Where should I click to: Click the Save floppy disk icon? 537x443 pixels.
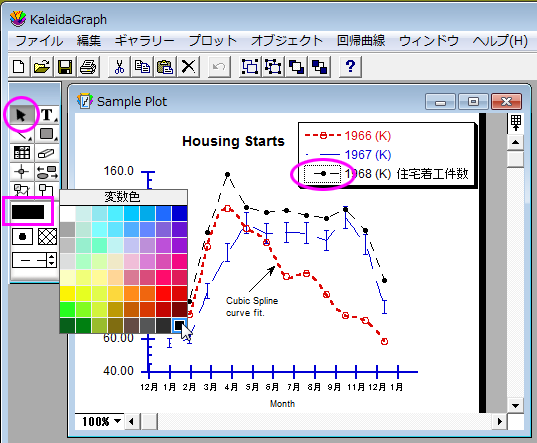pyautogui.click(x=65, y=66)
